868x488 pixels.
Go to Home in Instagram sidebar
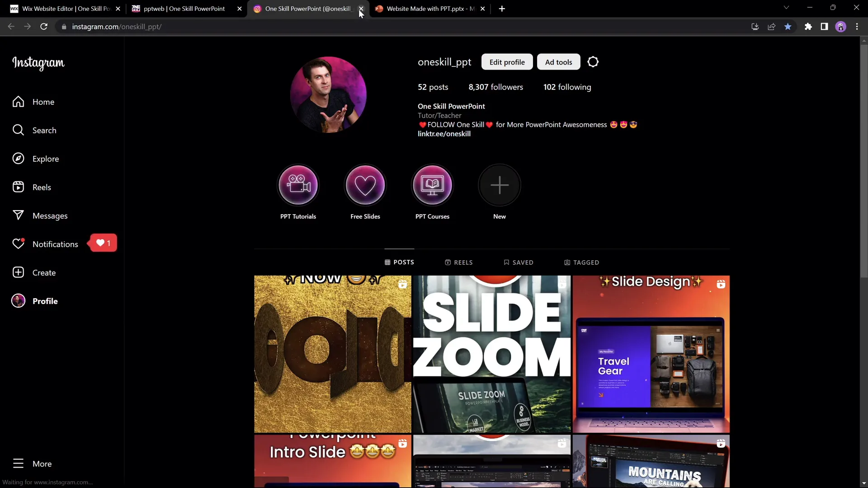pos(33,102)
